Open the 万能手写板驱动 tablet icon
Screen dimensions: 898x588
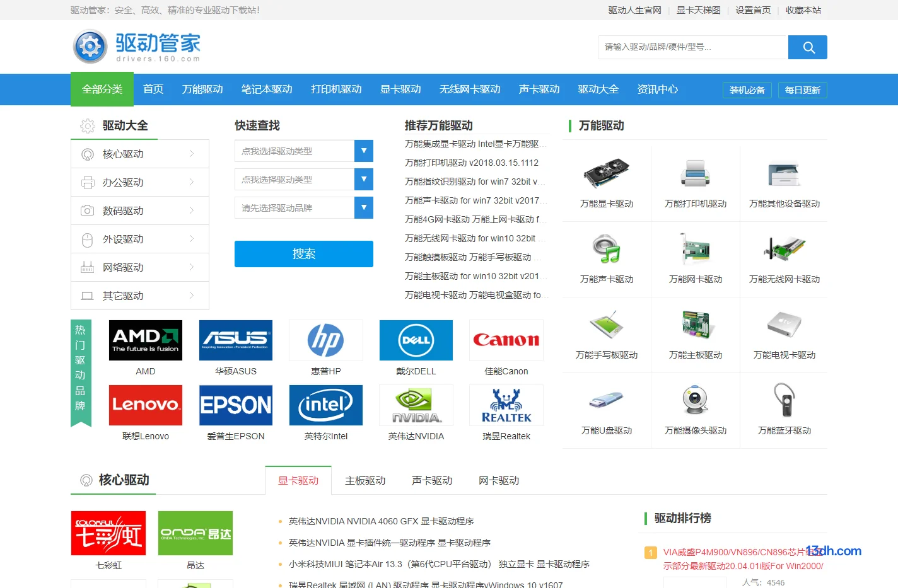[x=606, y=325]
